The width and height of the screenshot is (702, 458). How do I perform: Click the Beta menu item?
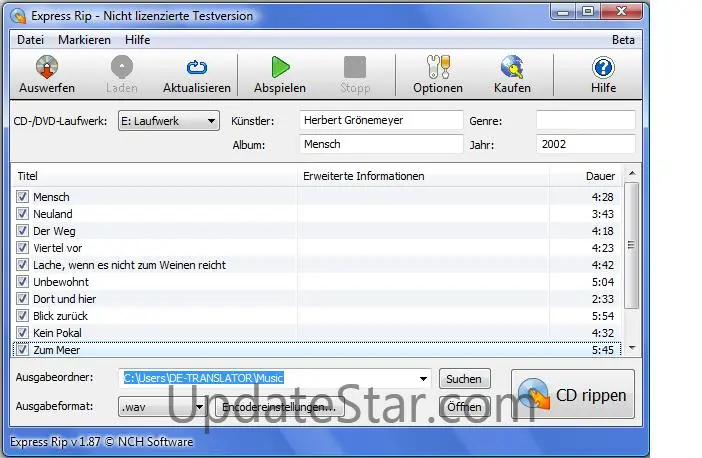623,40
